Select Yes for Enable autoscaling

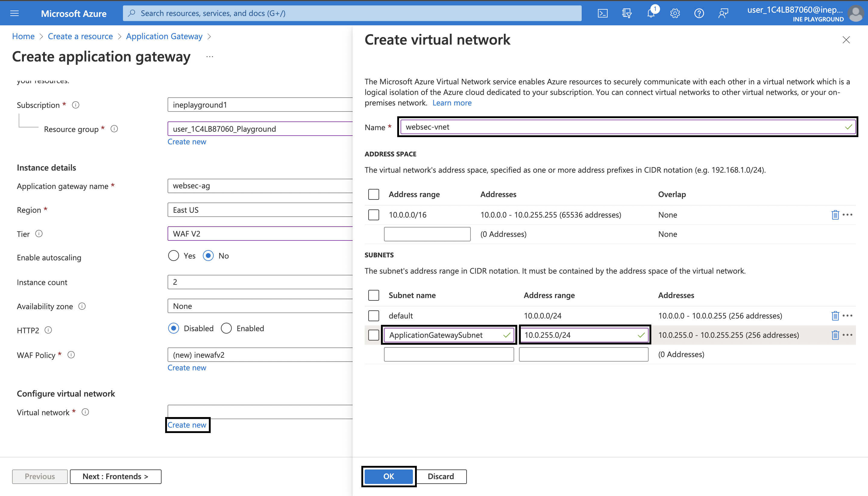(x=173, y=256)
